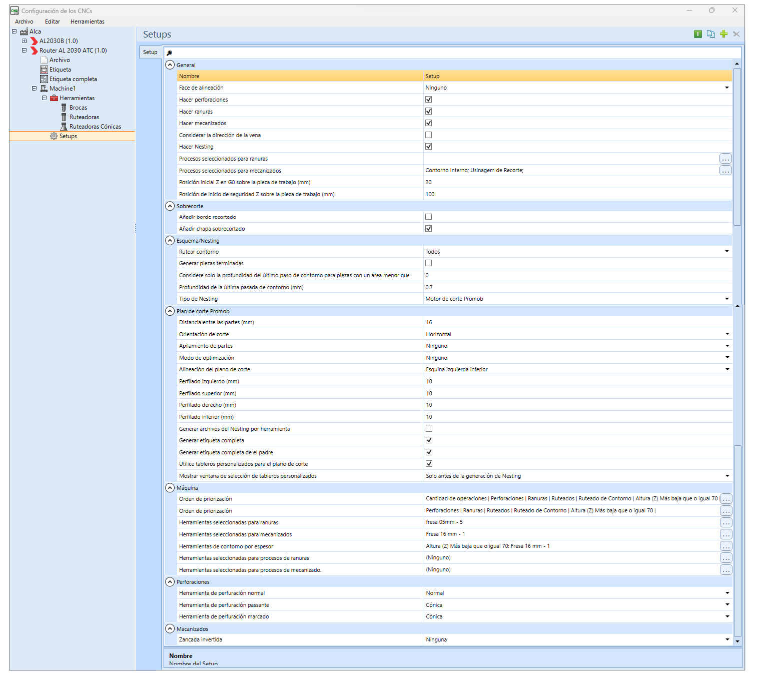The height and width of the screenshot is (700, 763).
Task: Click the red toolbox icon of Herramientas
Action: (x=54, y=98)
